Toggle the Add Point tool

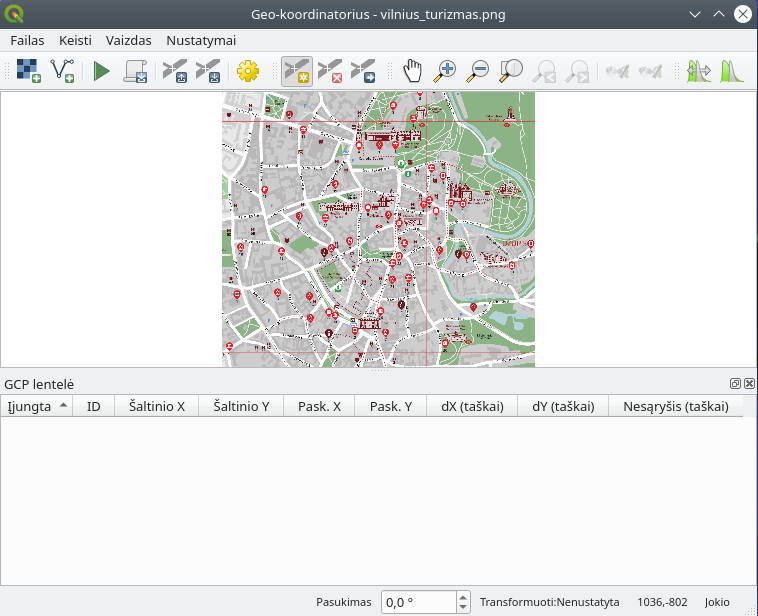297,71
